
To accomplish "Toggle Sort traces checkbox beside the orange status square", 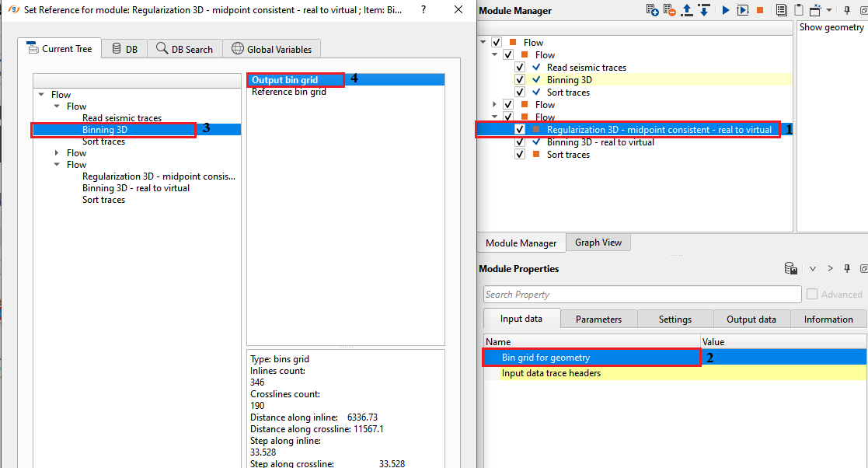I will [x=519, y=155].
